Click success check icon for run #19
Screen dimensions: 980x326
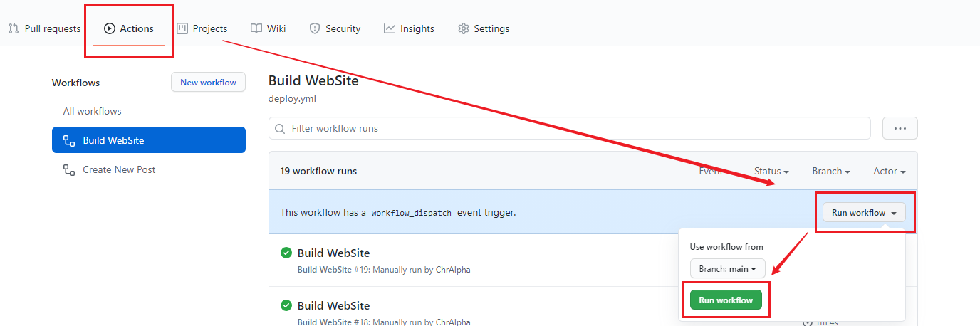(x=286, y=253)
